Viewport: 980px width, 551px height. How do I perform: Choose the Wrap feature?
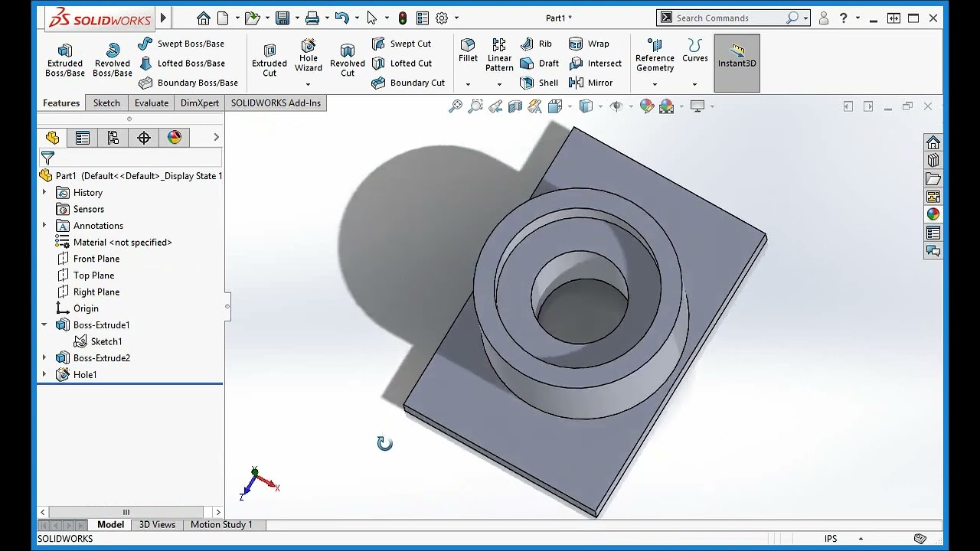tap(590, 44)
